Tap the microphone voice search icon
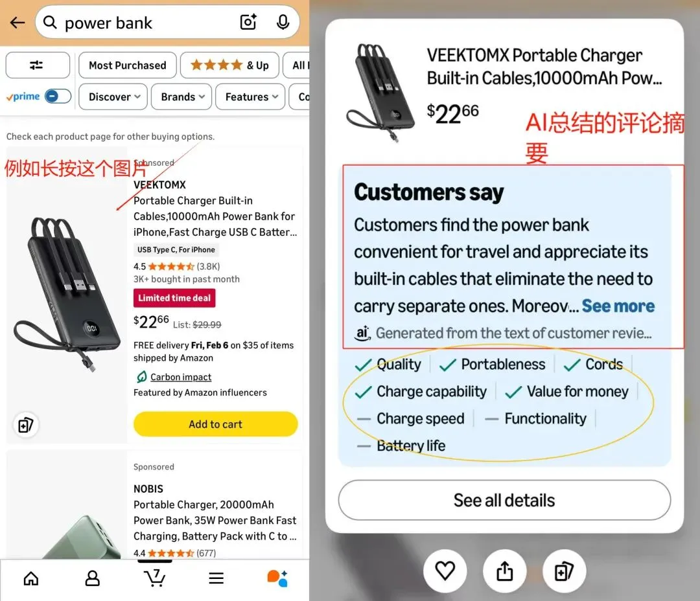 point(283,23)
